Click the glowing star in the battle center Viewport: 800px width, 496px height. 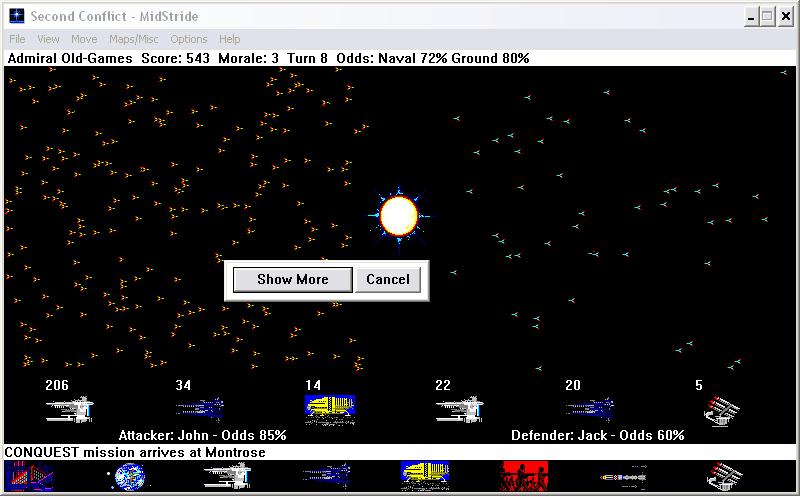[399, 216]
